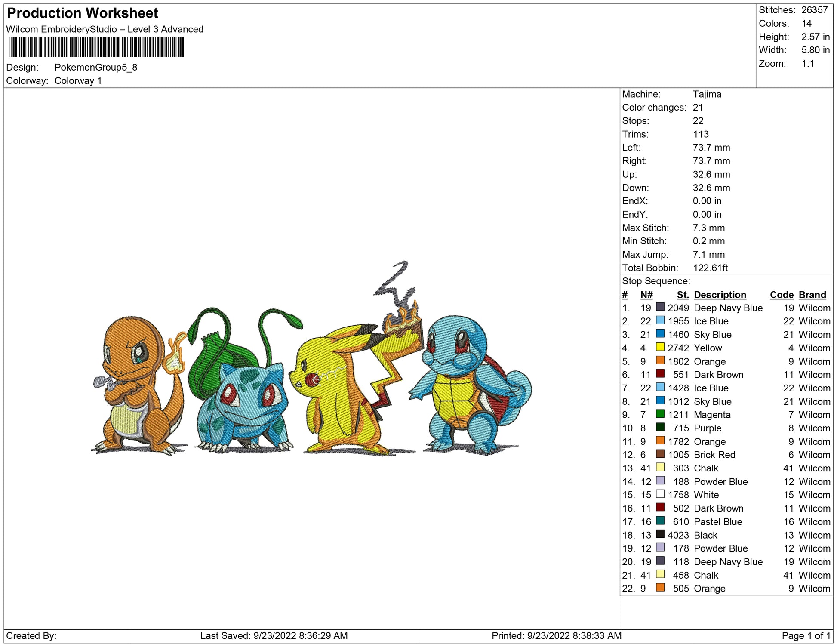Click the Code column header
This screenshot has width=837, height=644.
(x=781, y=295)
